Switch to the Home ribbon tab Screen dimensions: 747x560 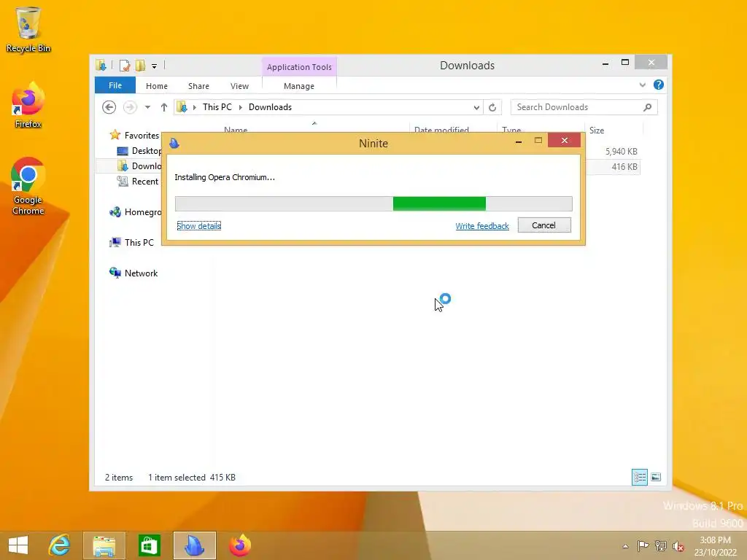157,86
